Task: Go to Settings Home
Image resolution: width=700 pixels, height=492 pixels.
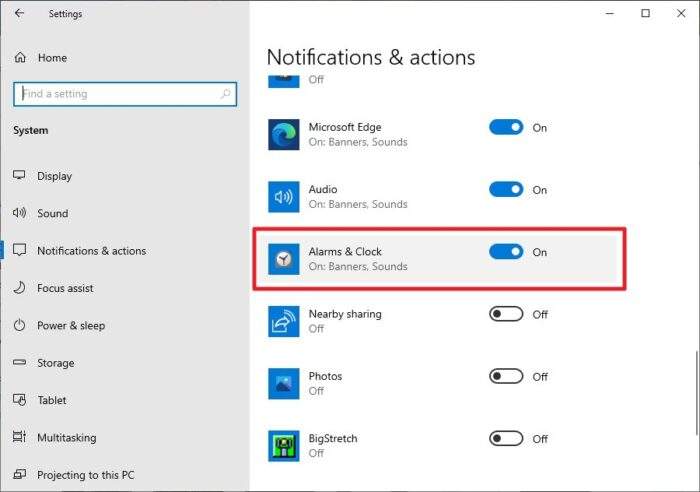Action: click(x=125, y=58)
